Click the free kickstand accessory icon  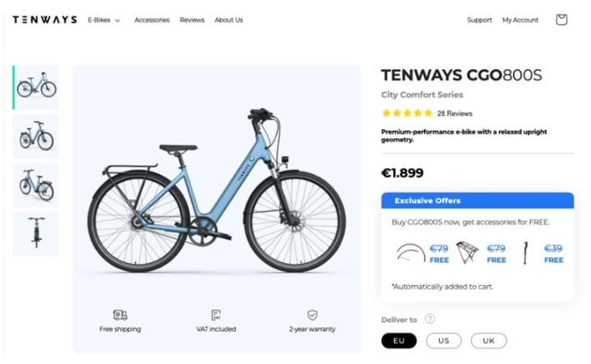click(523, 252)
